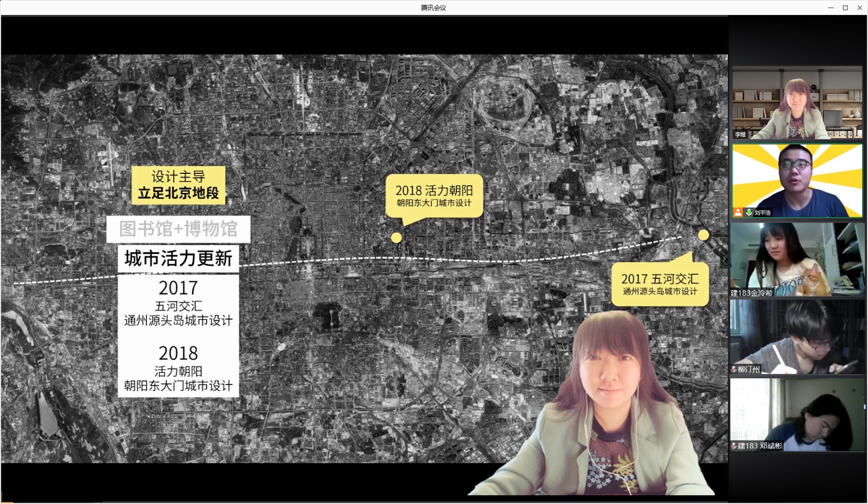Click the muted mic icon beside 建183 邓斌彬
The image size is (868, 504).
coord(734,446)
